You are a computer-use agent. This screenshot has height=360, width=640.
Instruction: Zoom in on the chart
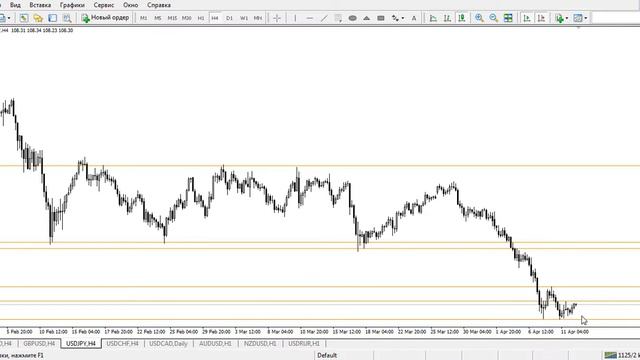click(x=479, y=18)
